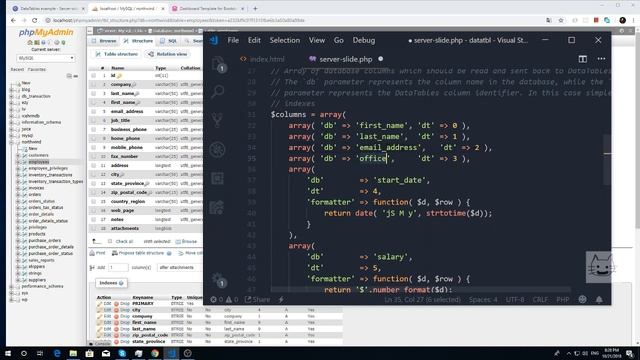Bookmark this page with the star icon
The width and height of the screenshot is (640, 360).
coord(561,20)
